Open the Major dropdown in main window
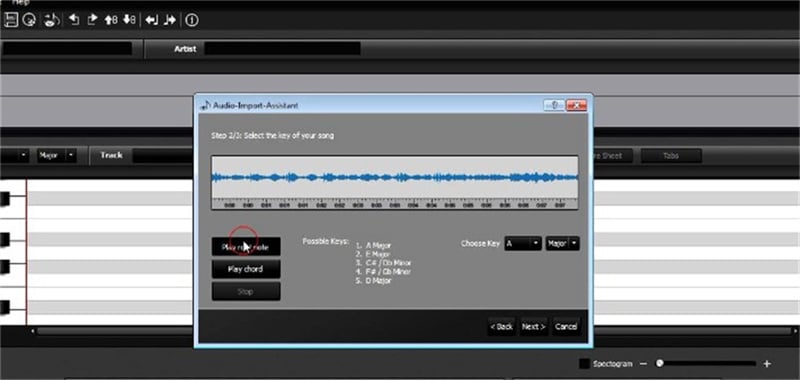Viewport: 800px width, 380px height. [57, 156]
